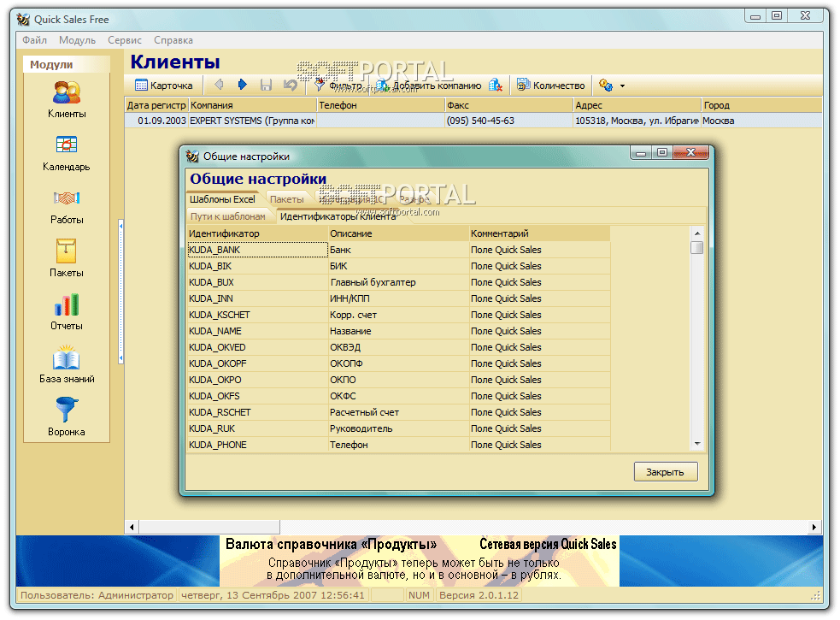The height and width of the screenshot is (620, 840).
Task: Click the Руководитель description cell
Action: (x=398, y=428)
